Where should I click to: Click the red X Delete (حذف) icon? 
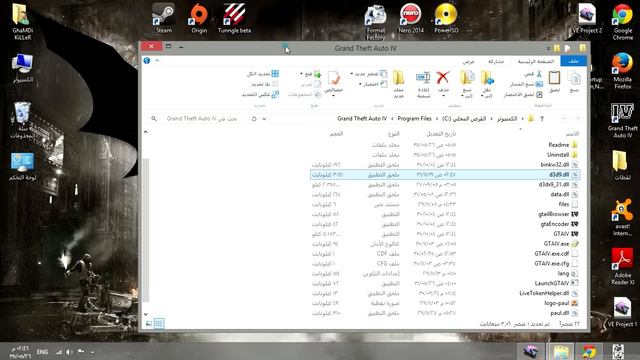[443, 78]
